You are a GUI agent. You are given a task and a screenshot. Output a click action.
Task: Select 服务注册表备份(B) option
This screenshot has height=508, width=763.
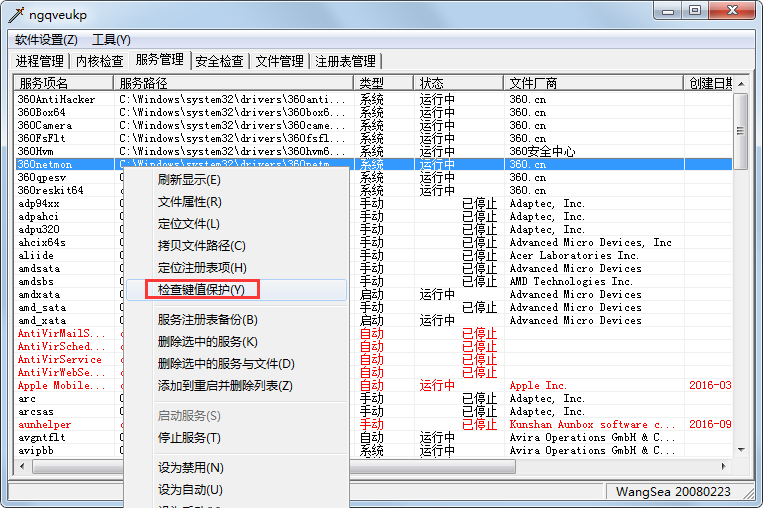207,320
